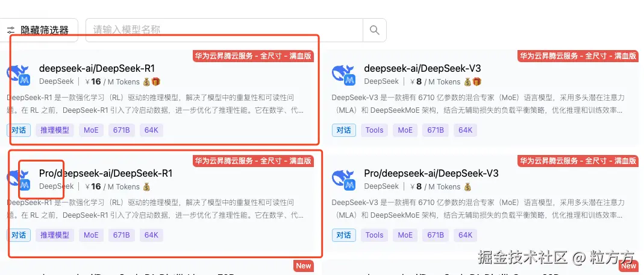Click 对话 tag on deepseek-ai/DeepSeek-R1 card
The image size is (644, 275).
tap(19, 130)
